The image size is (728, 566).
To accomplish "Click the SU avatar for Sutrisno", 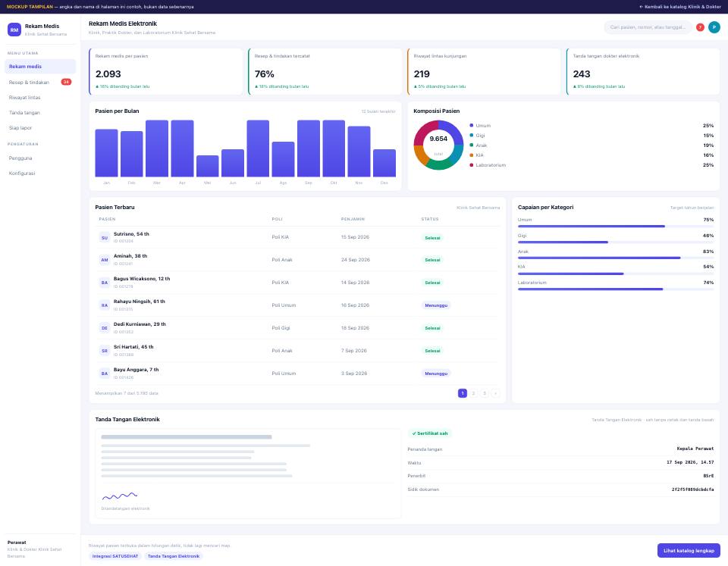I will [x=105, y=237].
